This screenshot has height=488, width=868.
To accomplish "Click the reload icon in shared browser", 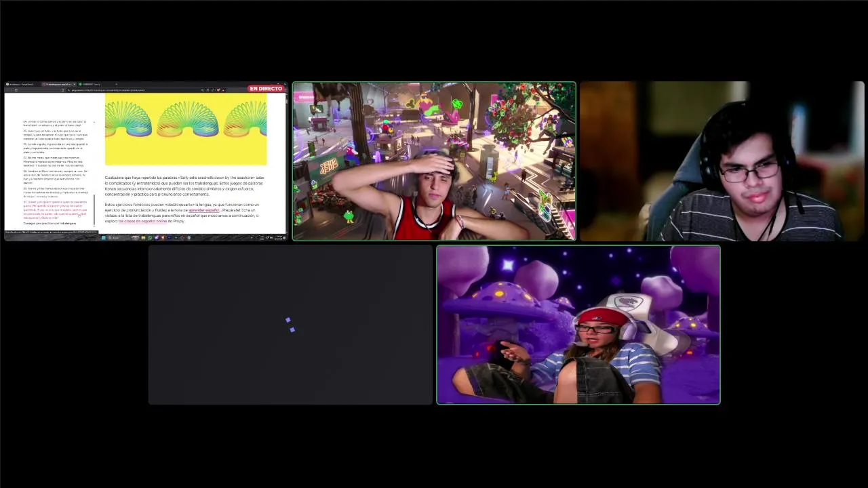I will 16,90.
